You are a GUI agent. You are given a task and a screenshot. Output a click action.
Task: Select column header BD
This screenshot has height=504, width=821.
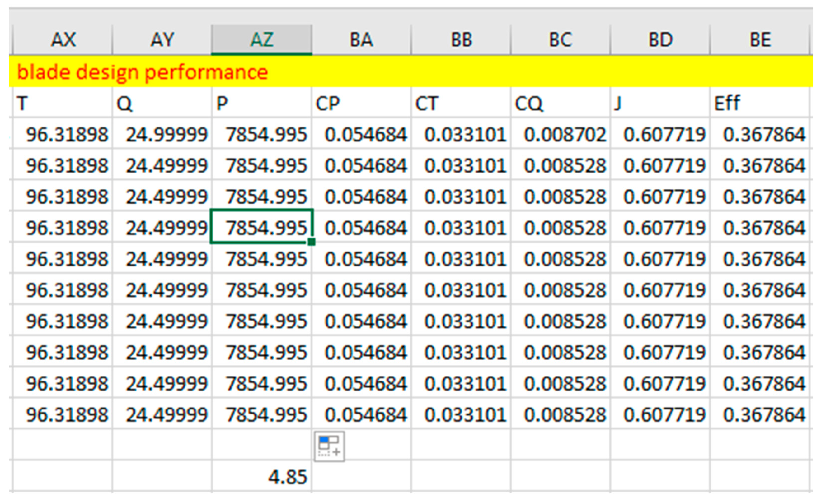pos(660,40)
